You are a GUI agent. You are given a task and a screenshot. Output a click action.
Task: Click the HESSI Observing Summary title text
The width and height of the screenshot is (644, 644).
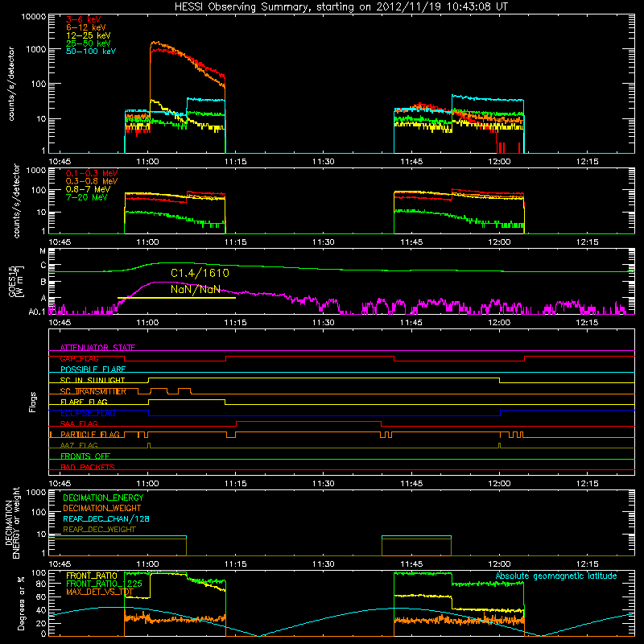point(341,7)
